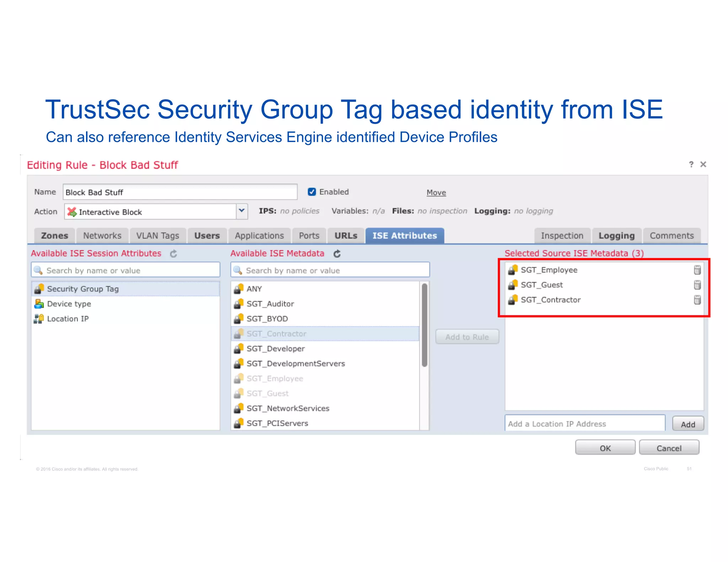Screen dimensions: 728x562
Task: Select Device type attribute
Action: pyautogui.click(x=125, y=304)
